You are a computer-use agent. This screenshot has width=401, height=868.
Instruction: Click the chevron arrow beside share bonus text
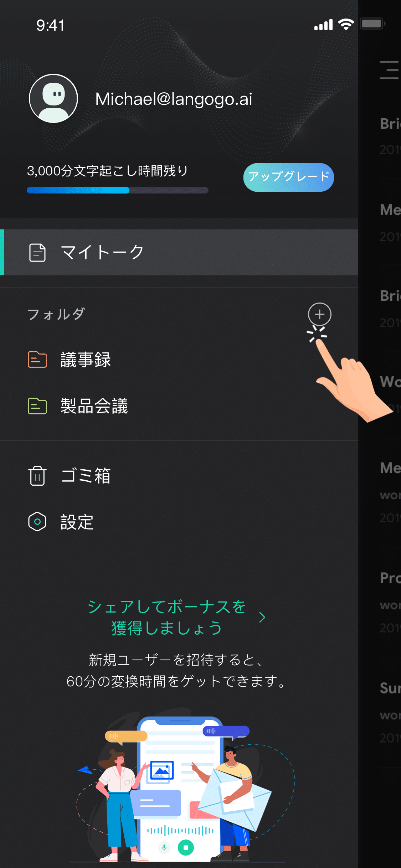pyautogui.click(x=262, y=617)
